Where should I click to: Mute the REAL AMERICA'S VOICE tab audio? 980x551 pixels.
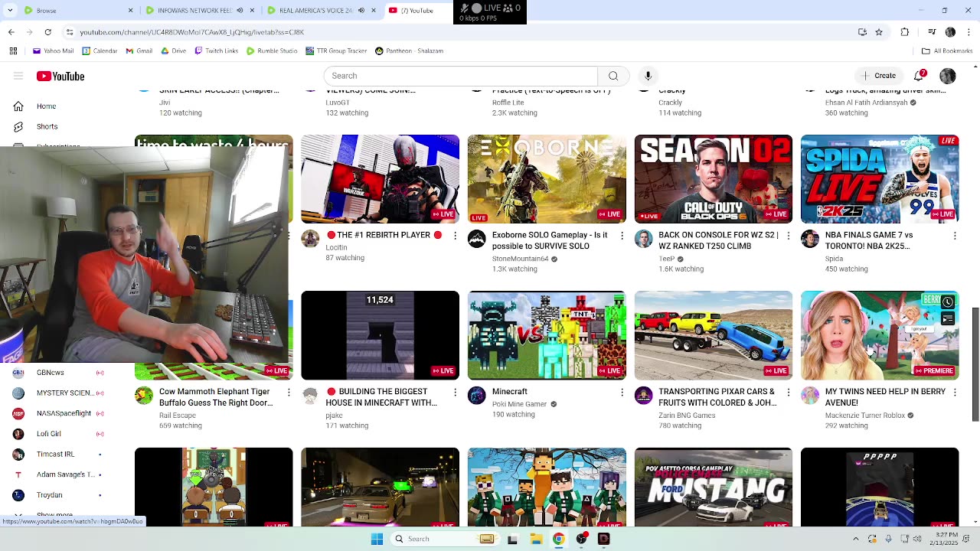[x=361, y=11]
